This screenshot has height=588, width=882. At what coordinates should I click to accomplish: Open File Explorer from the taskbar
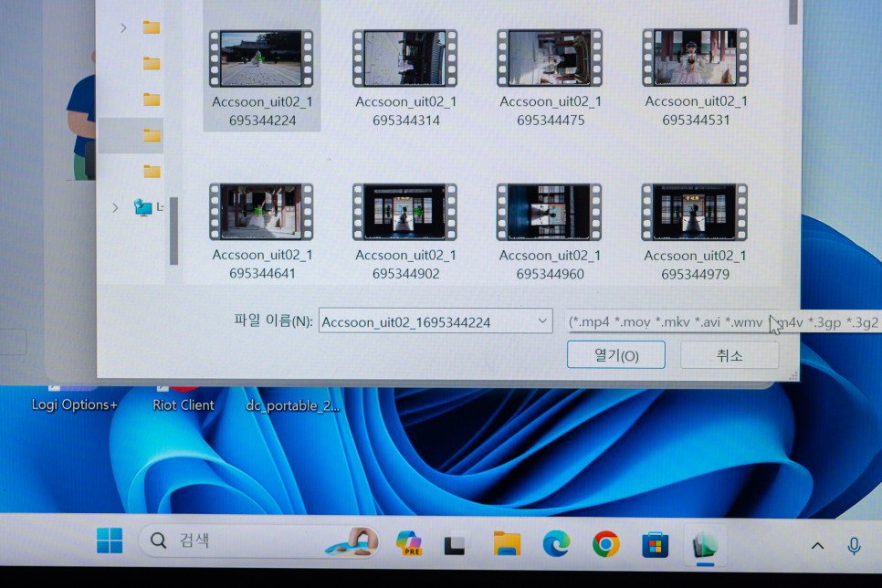(507, 543)
